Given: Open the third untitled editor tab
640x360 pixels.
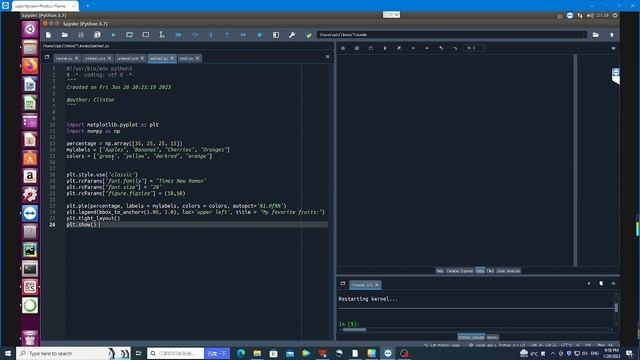Looking at the screenshot, I should point(130,58).
